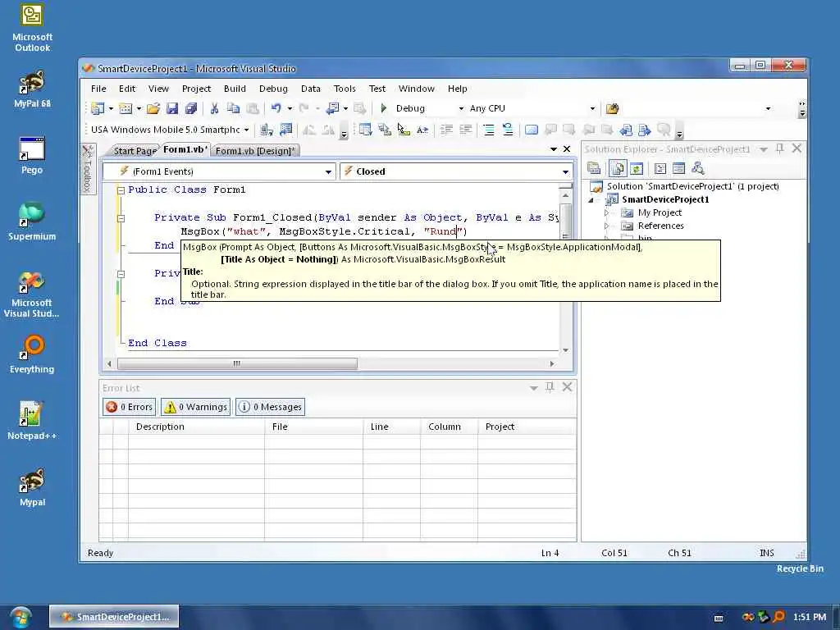This screenshot has height=630, width=840.
Task: Collapse the SmartDeviceProject1 tree node
Action: click(591, 200)
